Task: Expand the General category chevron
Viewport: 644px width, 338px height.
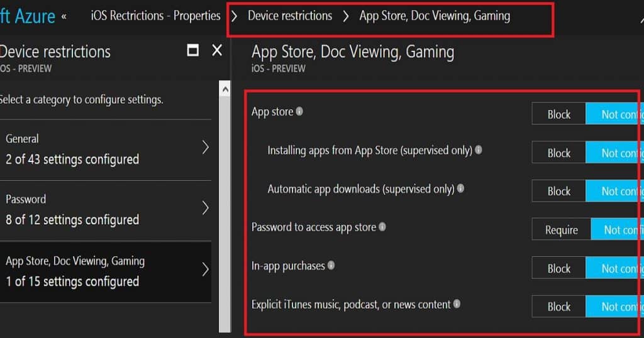Action: (205, 148)
